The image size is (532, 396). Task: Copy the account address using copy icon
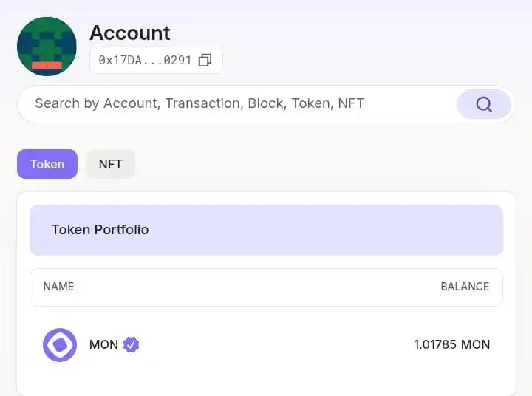click(x=205, y=60)
